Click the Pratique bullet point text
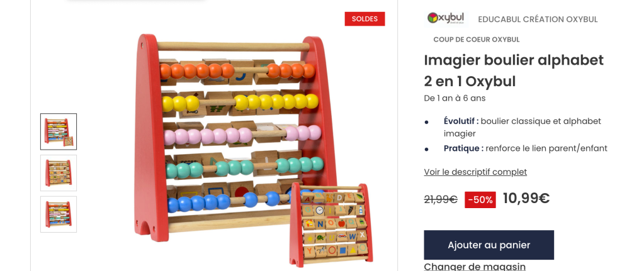Screen dimensions: 644x271 tap(525, 148)
